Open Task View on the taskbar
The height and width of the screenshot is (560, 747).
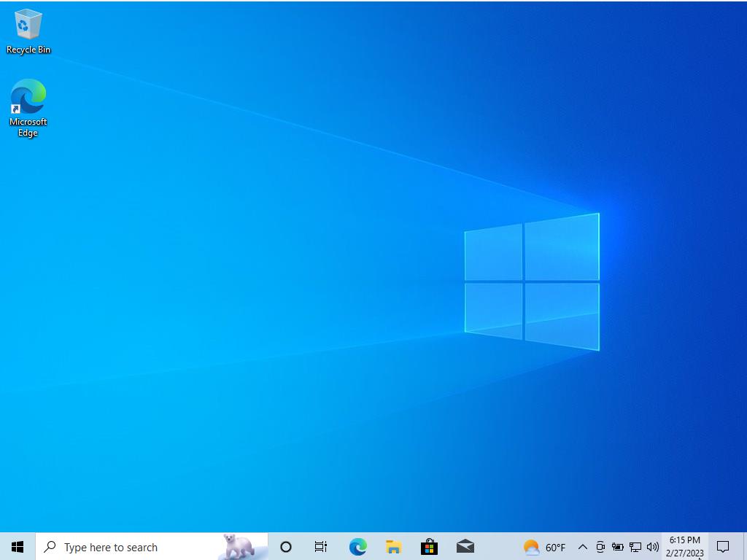point(321,547)
